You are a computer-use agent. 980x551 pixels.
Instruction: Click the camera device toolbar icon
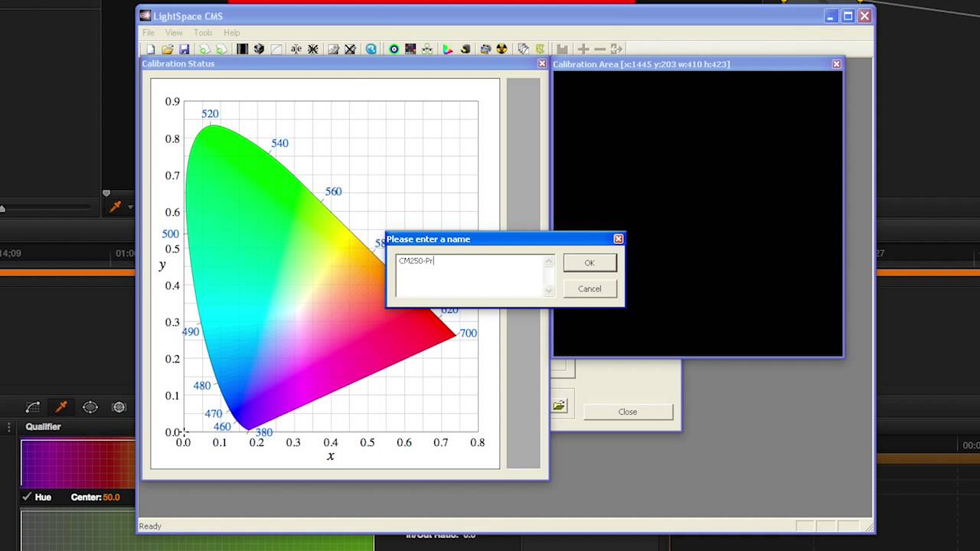[485, 49]
